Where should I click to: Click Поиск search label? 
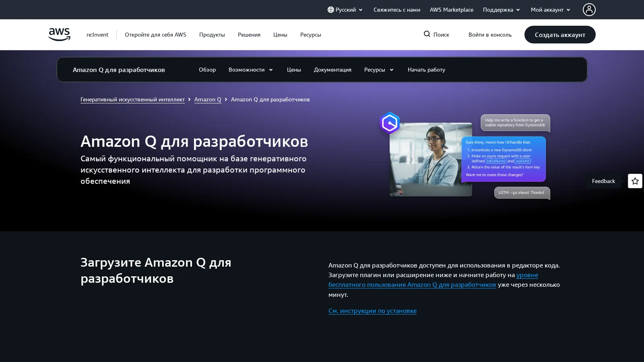441,35
